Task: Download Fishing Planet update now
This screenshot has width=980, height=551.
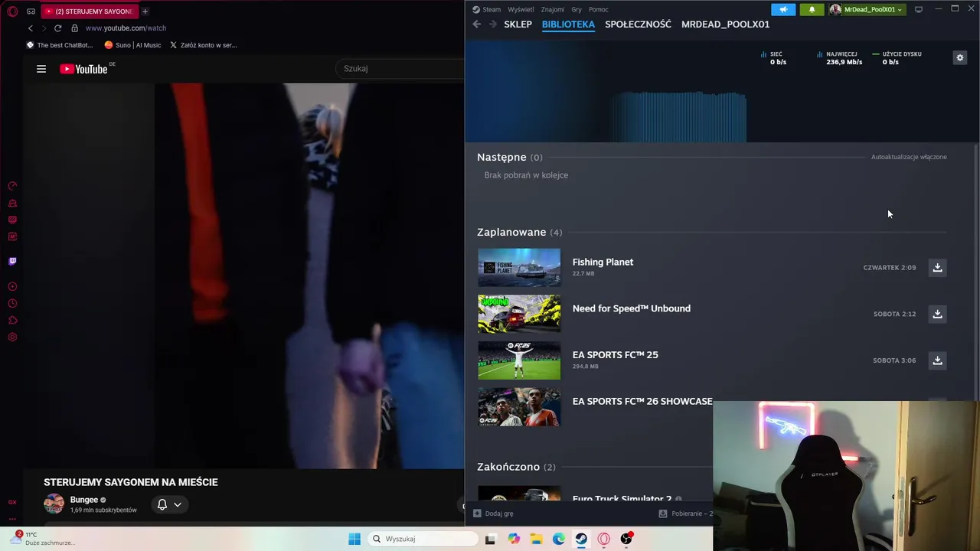Action: click(x=937, y=268)
